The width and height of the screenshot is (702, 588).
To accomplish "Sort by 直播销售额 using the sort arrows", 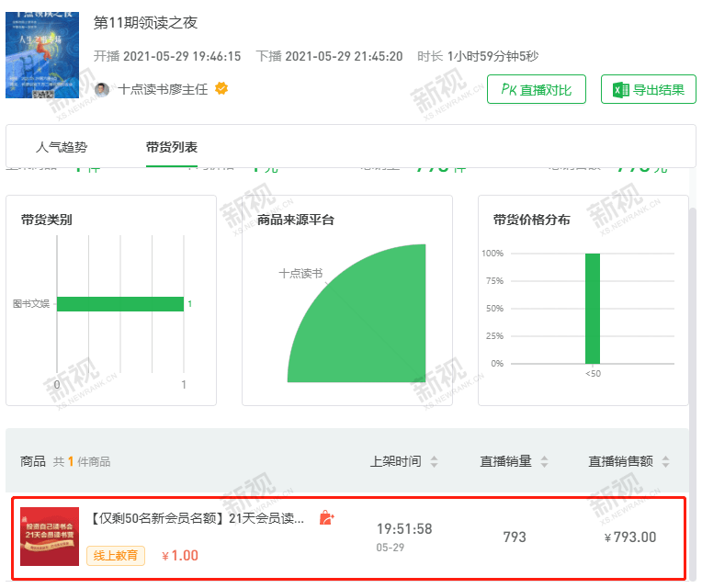I will [x=665, y=461].
